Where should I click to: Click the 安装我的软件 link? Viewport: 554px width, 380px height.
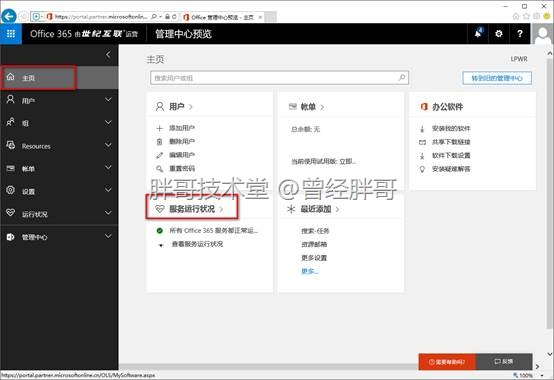(x=451, y=129)
